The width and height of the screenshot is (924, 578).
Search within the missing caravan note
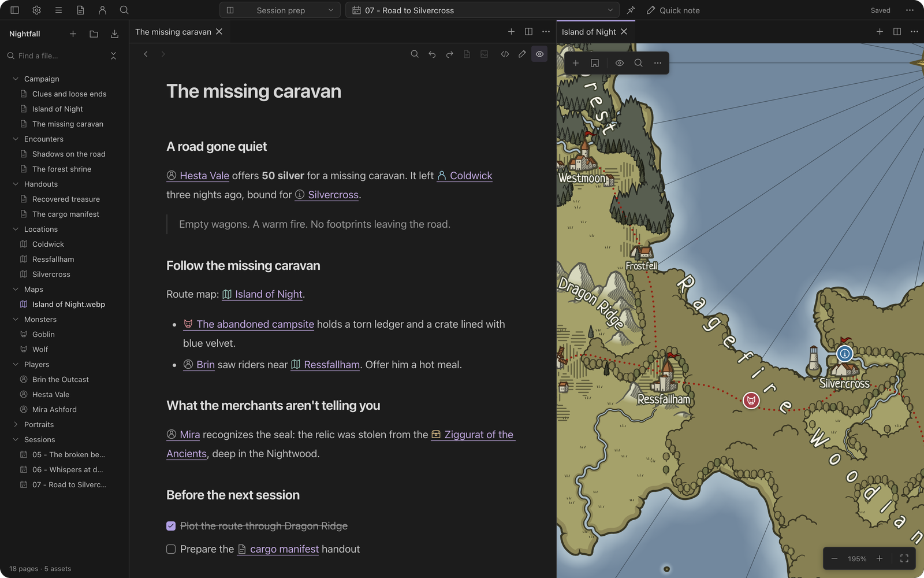click(415, 54)
